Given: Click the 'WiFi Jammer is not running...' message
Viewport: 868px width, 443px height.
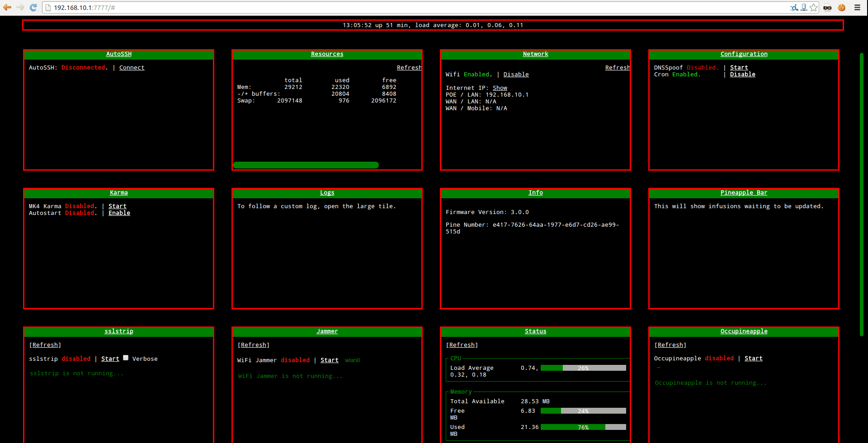Looking at the screenshot, I should (290, 376).
